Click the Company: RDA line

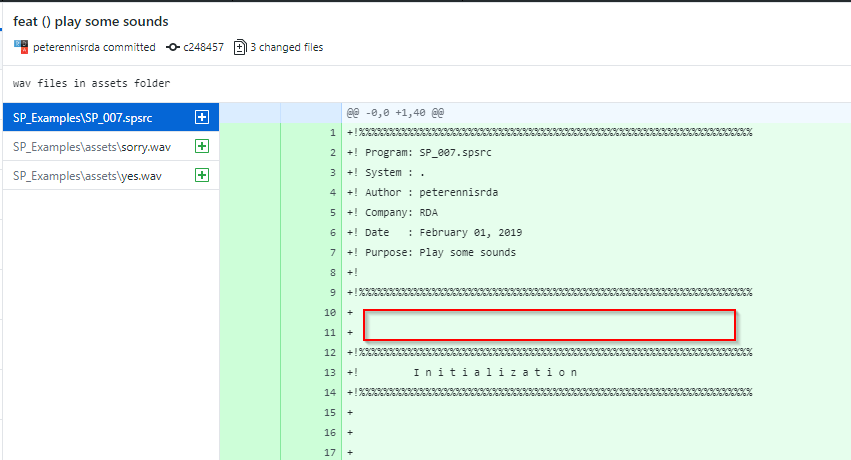pyautogui.click(x=392, y=213)
